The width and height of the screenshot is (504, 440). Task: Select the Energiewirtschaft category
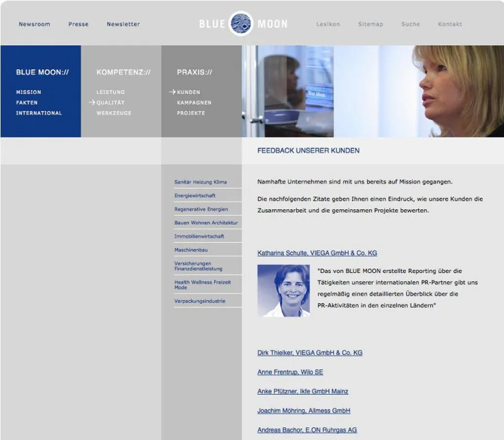pos(195,196)
